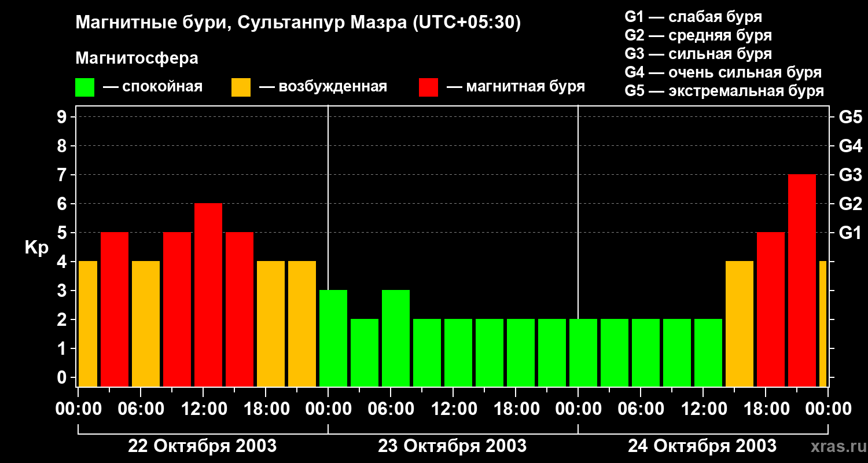
Task: Click the G3 label on the right axis
Action: coord(851,175)
